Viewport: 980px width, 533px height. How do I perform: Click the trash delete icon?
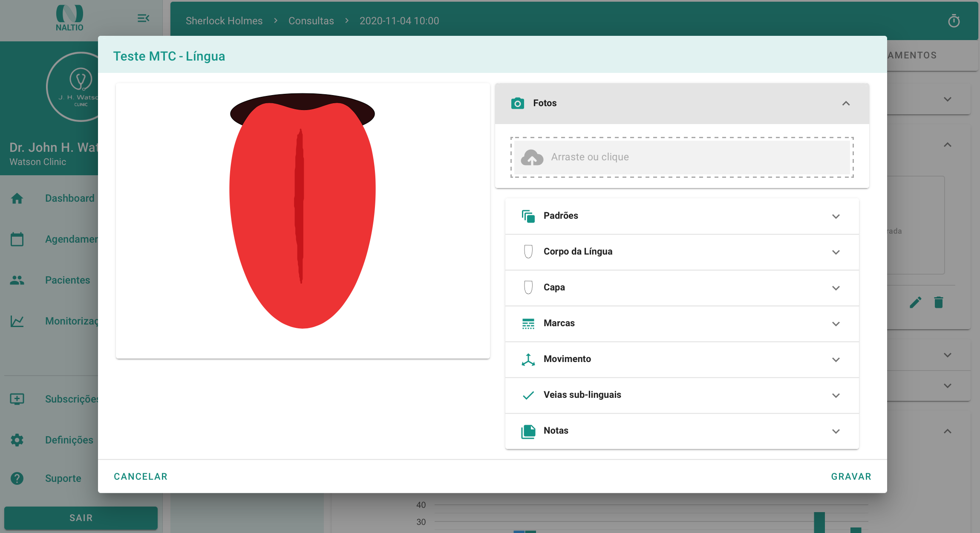(x=939, y=302)
